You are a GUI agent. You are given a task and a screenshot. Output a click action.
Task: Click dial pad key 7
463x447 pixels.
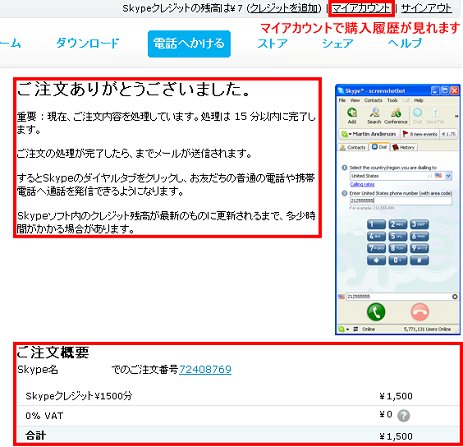376,248
